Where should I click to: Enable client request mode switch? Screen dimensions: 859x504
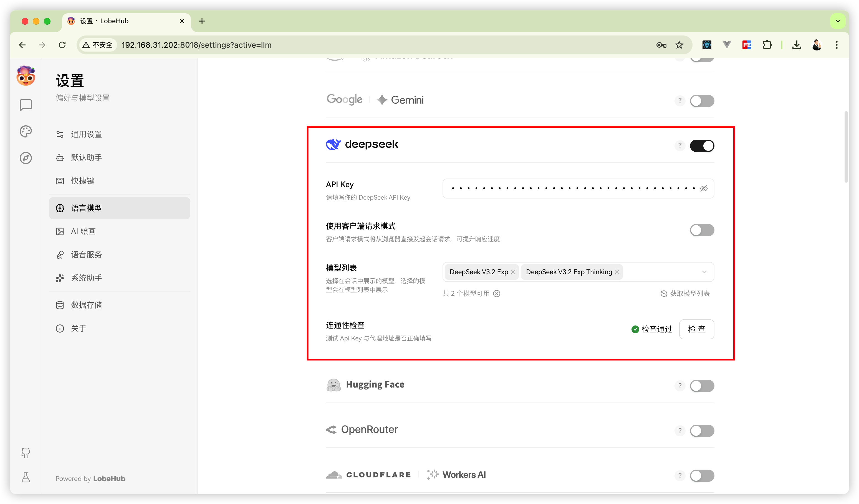pyautogui.click(x=702, y=230)
